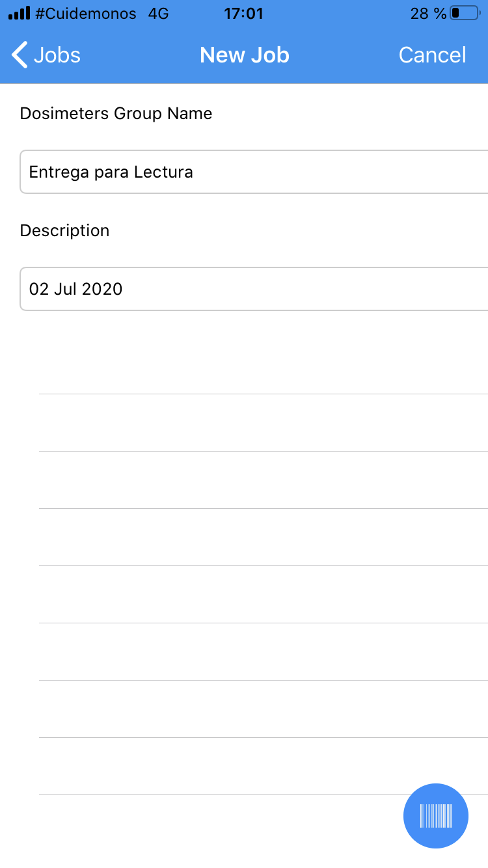Screen dimensions: 488x868
Task: Tap the cellular signal bars icon
Action: click(19, 13)
